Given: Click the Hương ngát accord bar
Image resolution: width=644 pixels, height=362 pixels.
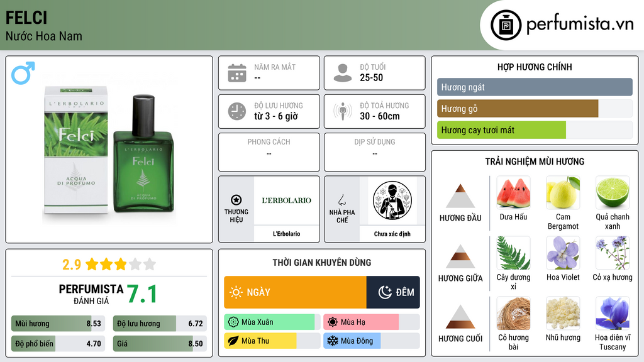Looking at the screenshot, I should pyautogui.click(x=535, y=87).
